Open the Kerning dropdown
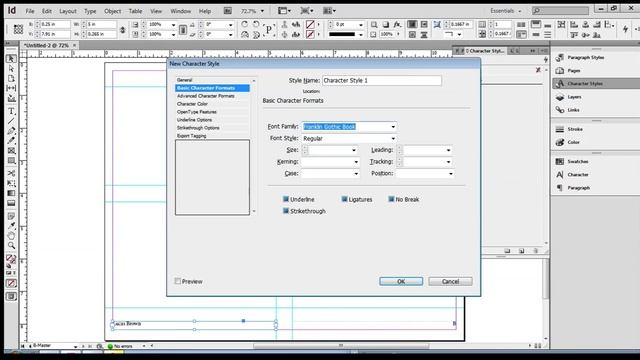640x360 pixels. (x=356, y=162)
